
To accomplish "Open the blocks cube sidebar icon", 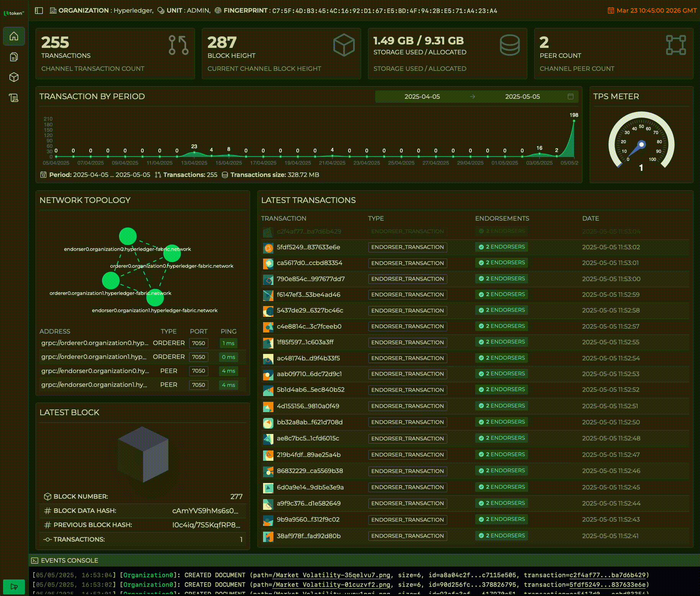I will pyautogui.click(x=14, y=77).
